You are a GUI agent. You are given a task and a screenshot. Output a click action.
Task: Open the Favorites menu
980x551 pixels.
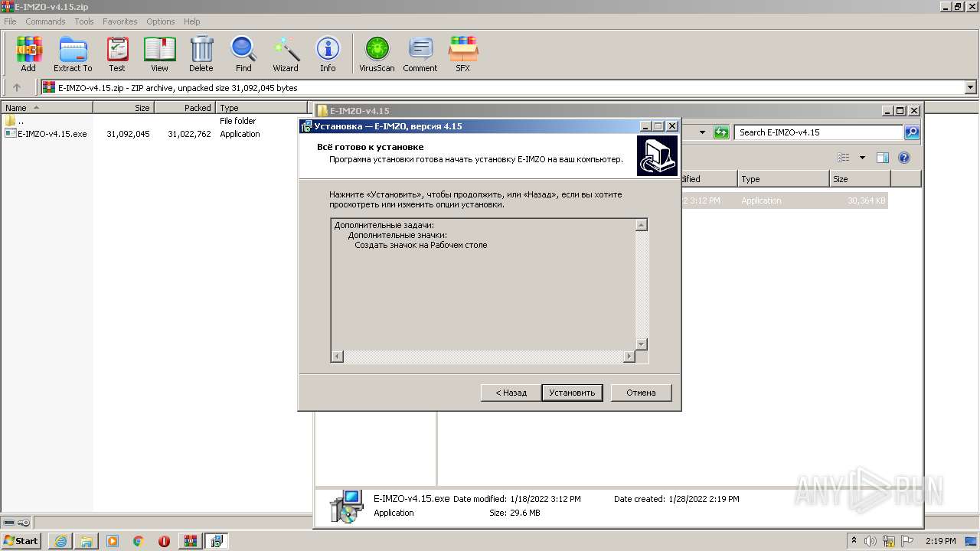point(120,21)
